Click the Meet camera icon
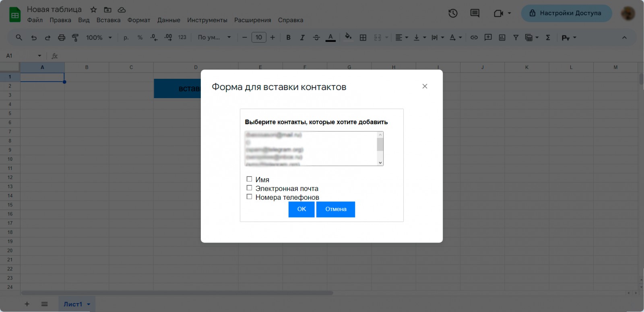Viewport: 644px width, 312px height. point(498,13)
